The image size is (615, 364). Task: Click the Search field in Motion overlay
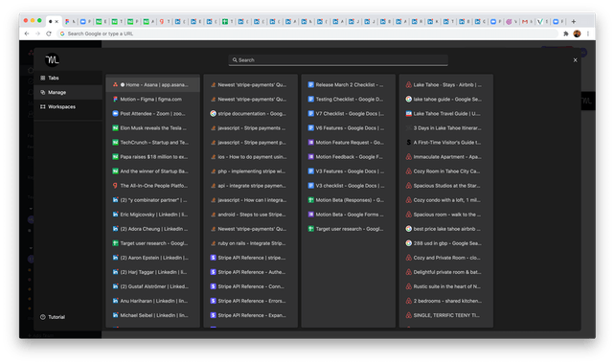click(338, 60)
